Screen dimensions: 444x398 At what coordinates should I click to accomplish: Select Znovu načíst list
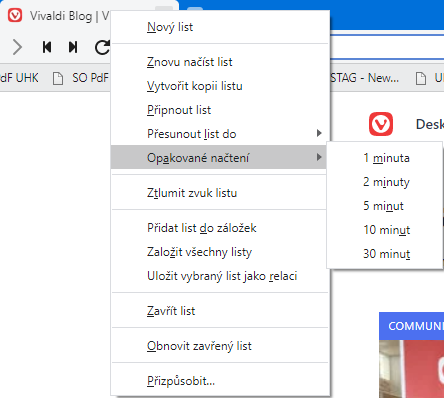pyautogui.click(x=220, y=62)
